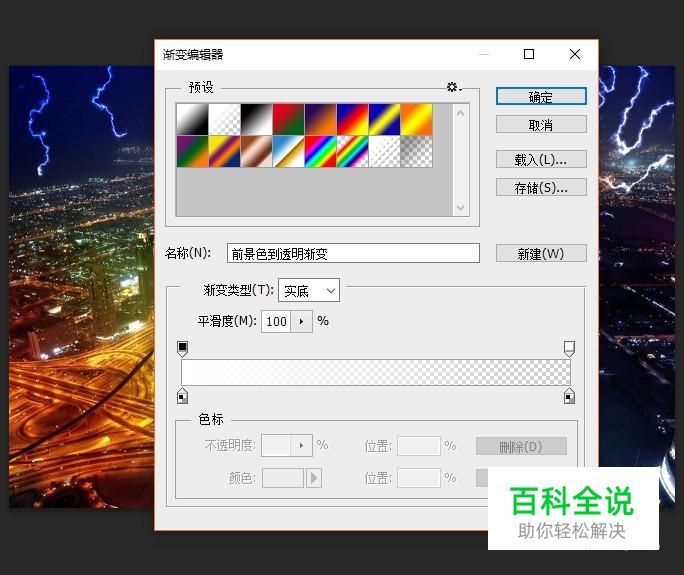The image size is (684, 575).
Task: Pick the violet to orange gradient preset
Action: [321, 119]
